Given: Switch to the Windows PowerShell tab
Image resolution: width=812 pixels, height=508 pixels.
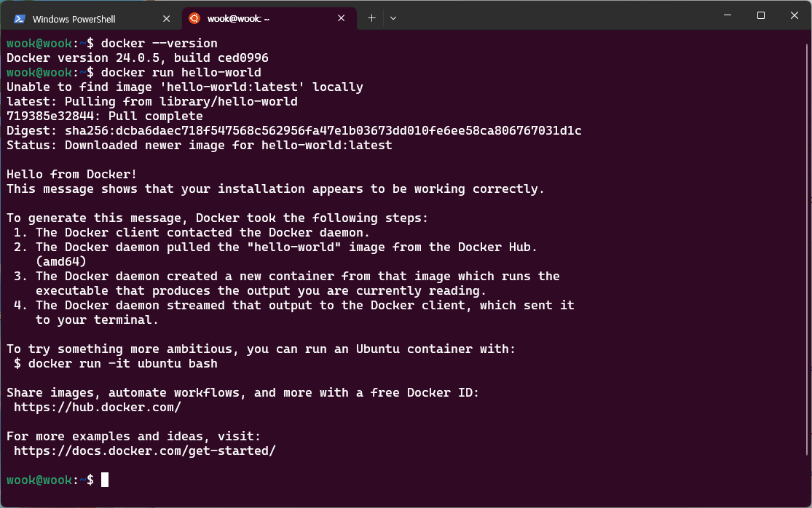Looking at the screenshot, I should click(x=91, y=19).
